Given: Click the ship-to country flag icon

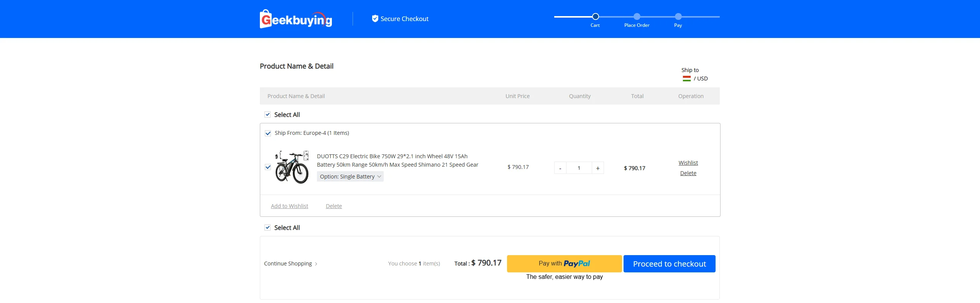Looking at the screenshot, I should [686, 79].
